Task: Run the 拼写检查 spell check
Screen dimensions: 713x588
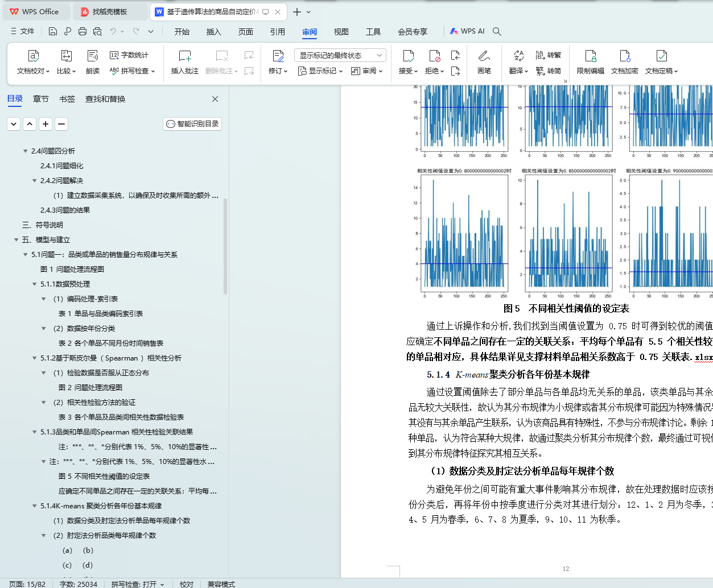Action: point(132,71)
